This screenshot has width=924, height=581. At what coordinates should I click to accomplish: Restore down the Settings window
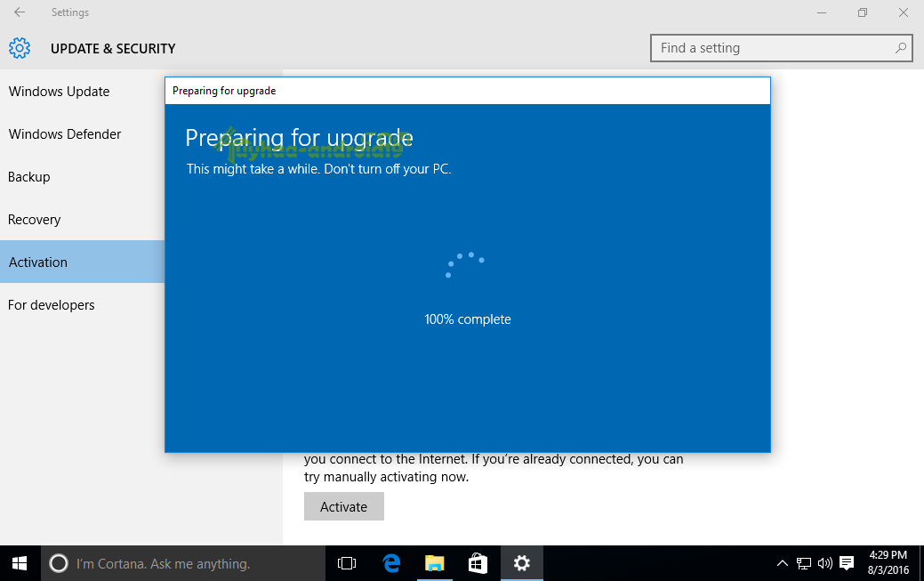tap(862, 12)
